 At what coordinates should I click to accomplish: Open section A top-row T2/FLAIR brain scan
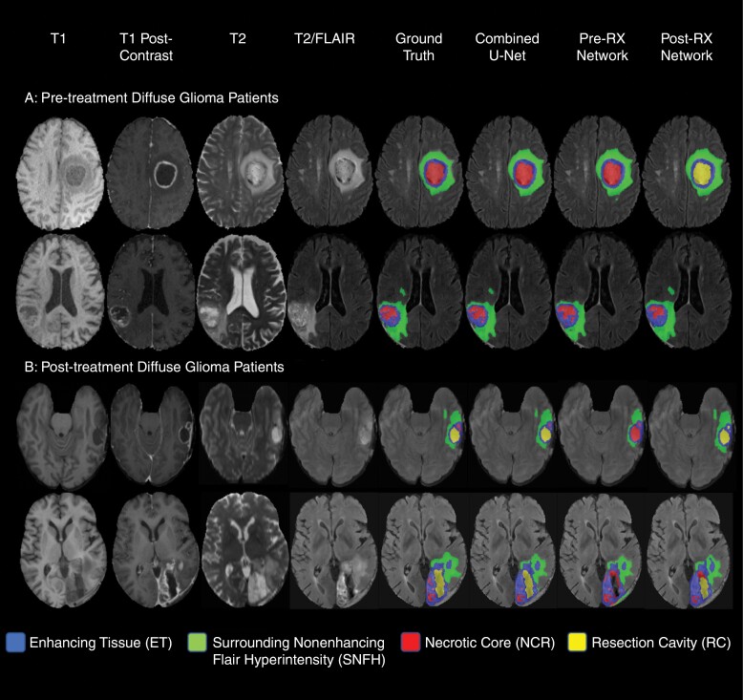(329, 172)
